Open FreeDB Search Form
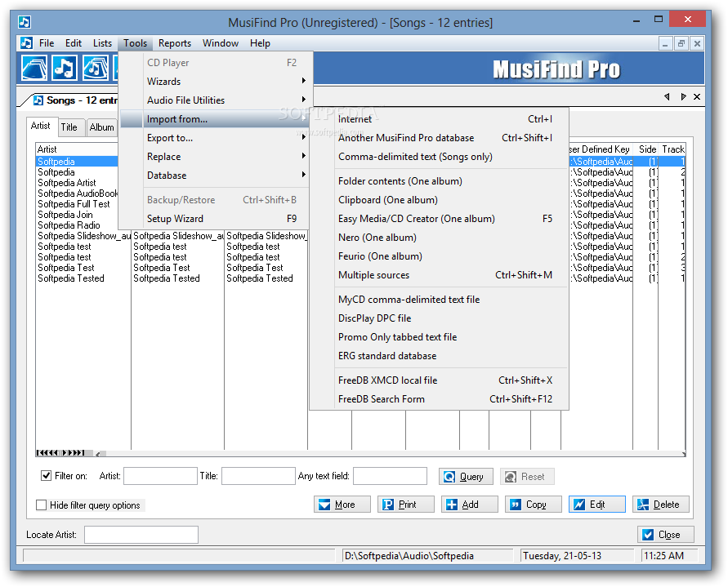This screenshot has width=728, height=587. click(440, 399)
